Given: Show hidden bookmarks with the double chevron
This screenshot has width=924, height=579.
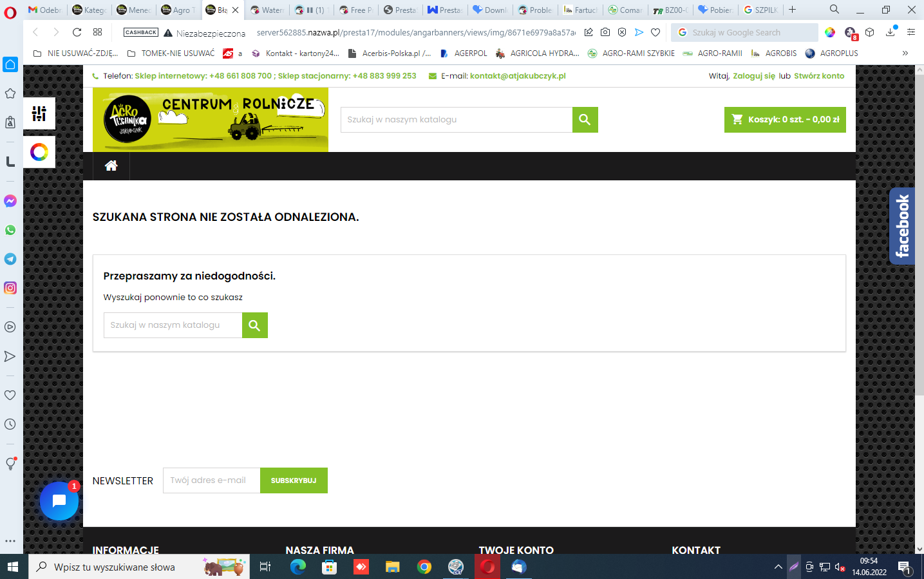Looking at the screenshot, I should [x=905, y=53].
